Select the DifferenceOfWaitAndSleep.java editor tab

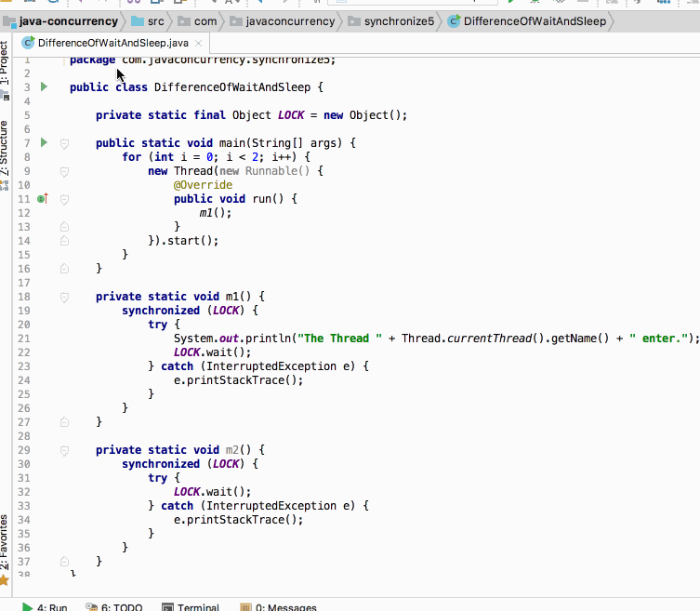[x=112, y=44]
